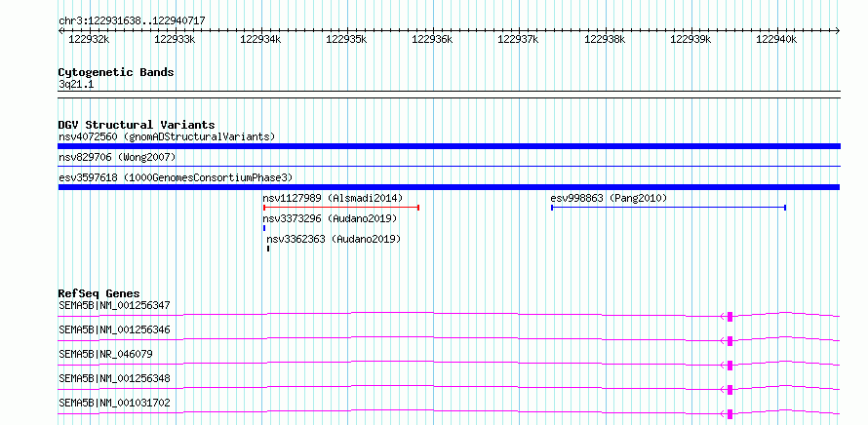
Task: Click the magenta exon of NR_046079
Action: pos(730,366)
